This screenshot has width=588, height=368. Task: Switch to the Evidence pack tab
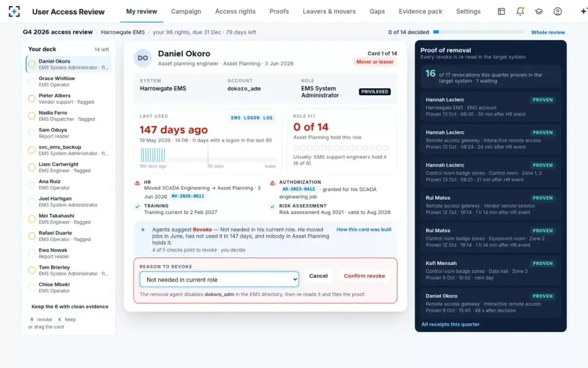pos(420,11)
